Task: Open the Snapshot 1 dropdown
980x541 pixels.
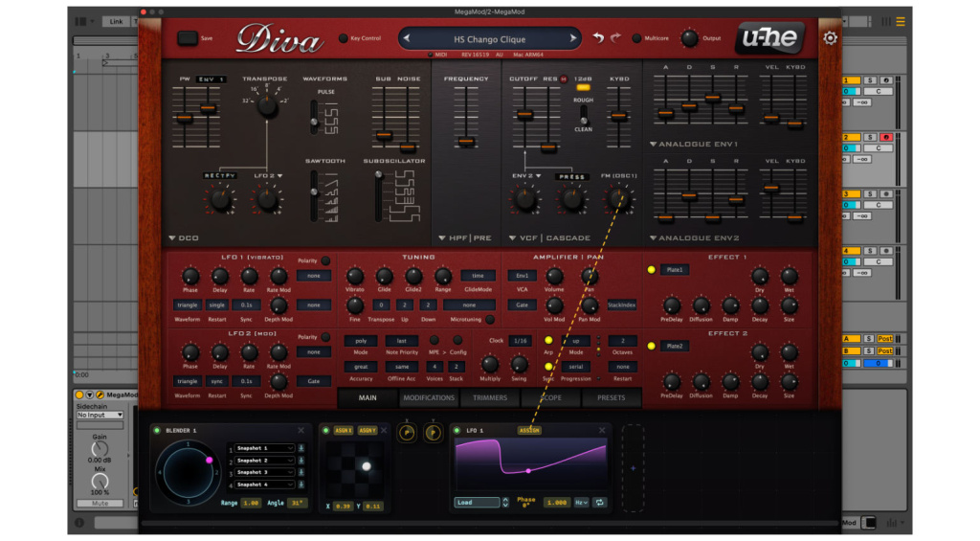Action: 265,448
